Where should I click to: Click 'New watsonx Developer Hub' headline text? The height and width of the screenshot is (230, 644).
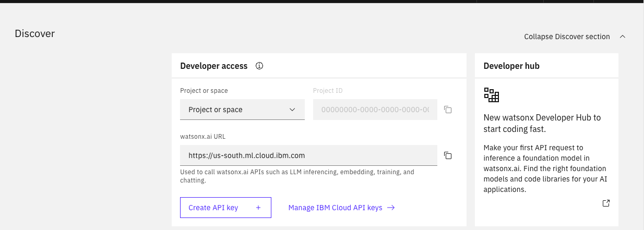pyautogui.click(x=542, y=123)
